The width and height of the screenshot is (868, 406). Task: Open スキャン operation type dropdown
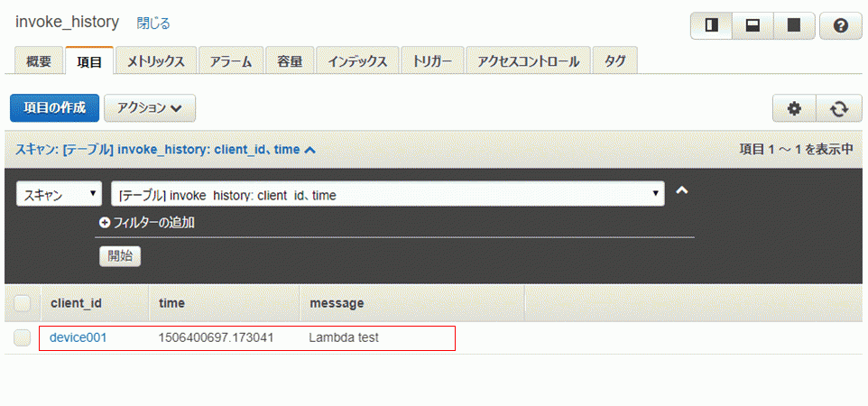tap(60, 194)
